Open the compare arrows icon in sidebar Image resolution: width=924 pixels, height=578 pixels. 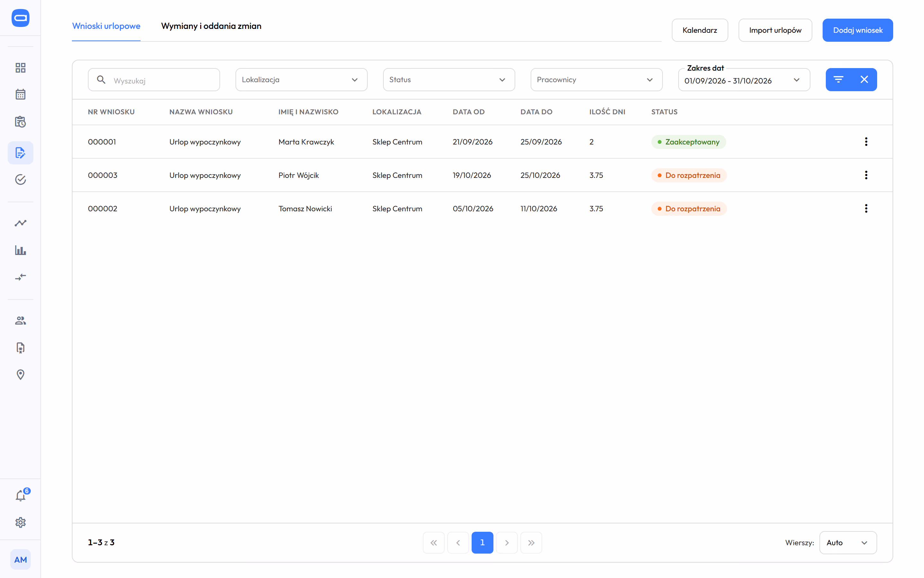(20, 277)
